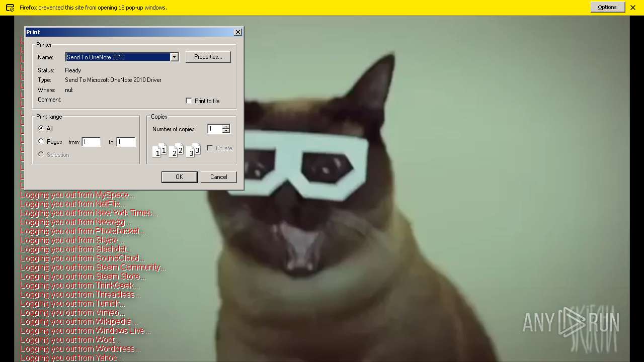Screen dimensions: 644x362
Task: Click "Logging you out from New York Times..."
Action: point(89,213)
